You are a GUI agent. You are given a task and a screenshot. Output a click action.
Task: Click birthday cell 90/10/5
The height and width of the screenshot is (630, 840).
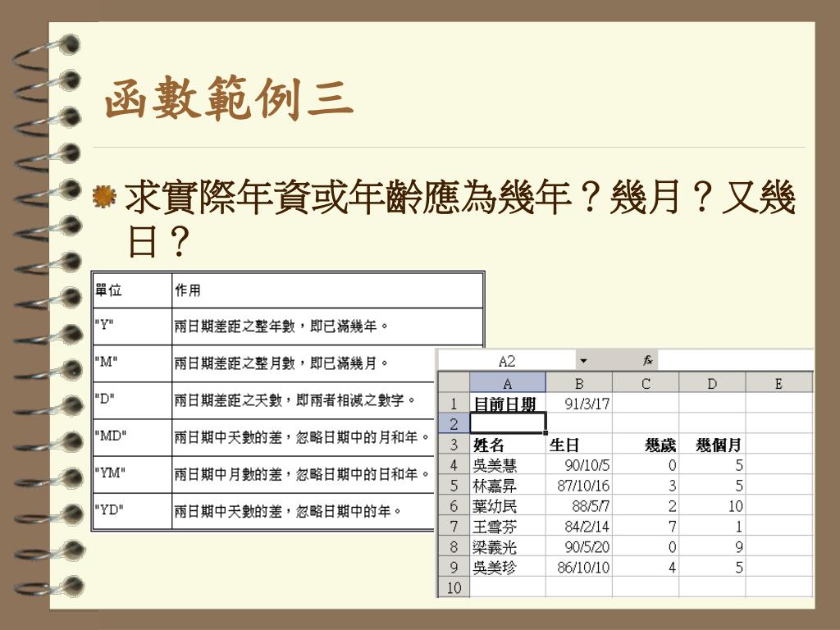(x=579, y=464)
